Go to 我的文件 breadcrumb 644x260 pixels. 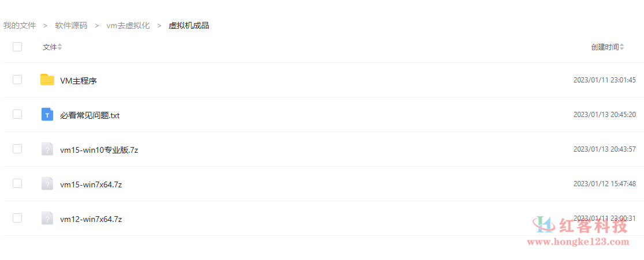pyautogui.click(x=20, y=25)
